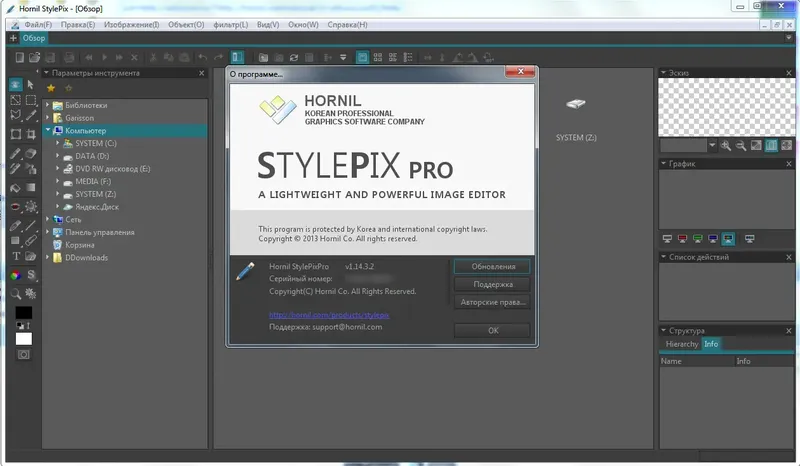Screen dimensions: 800x466
Task: Collapse the Список действий panel
Action: tap(663, 257)
